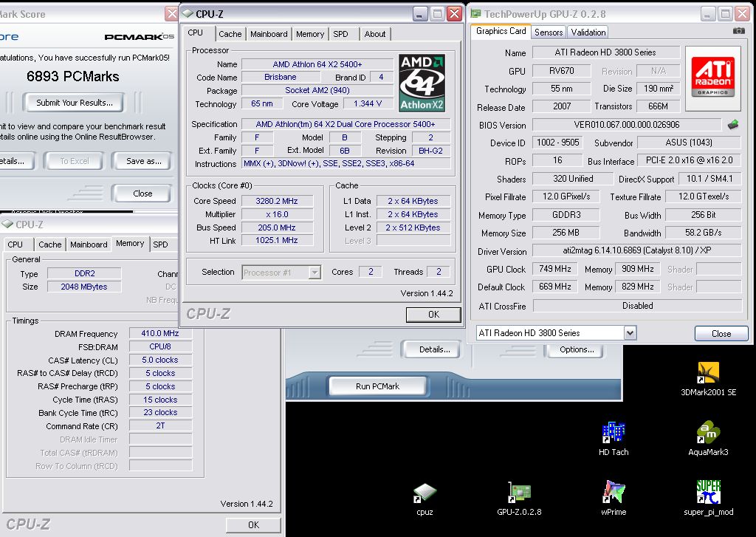Screen dimensions: 756x537
Task: Select the Memory tab in front CPU-Z
Action: (310, 34)
